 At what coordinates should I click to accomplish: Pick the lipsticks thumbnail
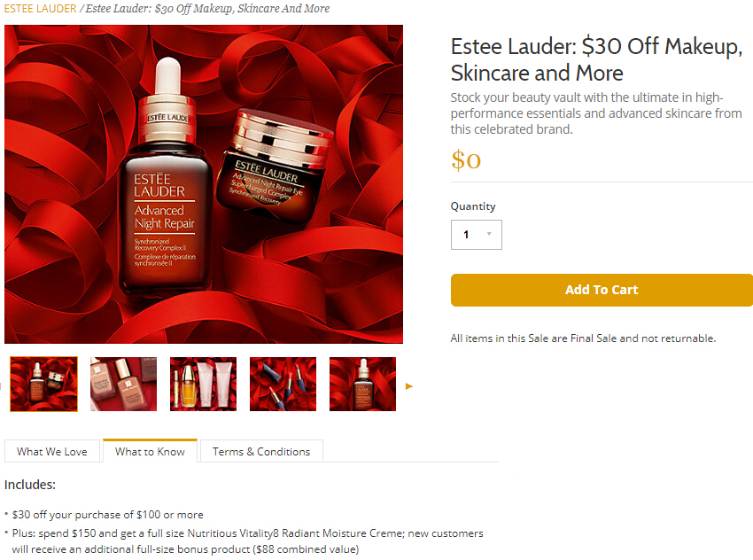pos(283,384)
